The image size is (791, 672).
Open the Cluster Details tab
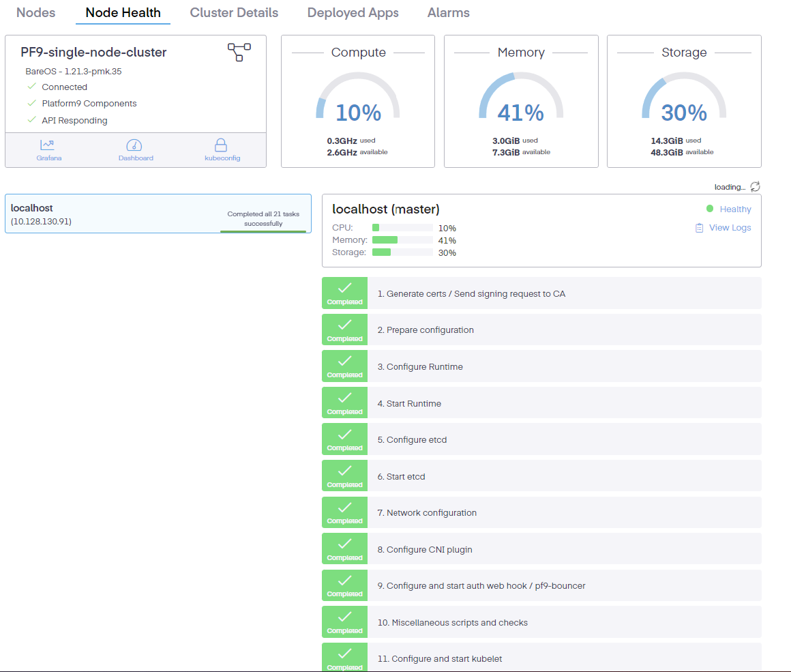click(x=234, y=13)
